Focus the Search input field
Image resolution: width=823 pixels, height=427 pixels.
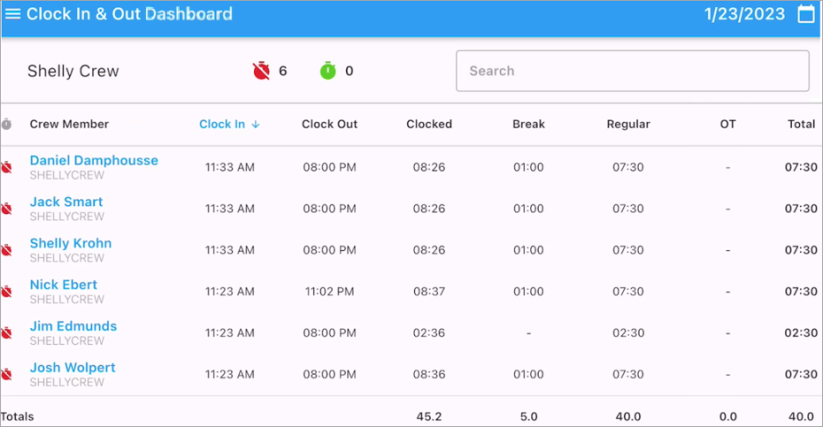(632, 71)
